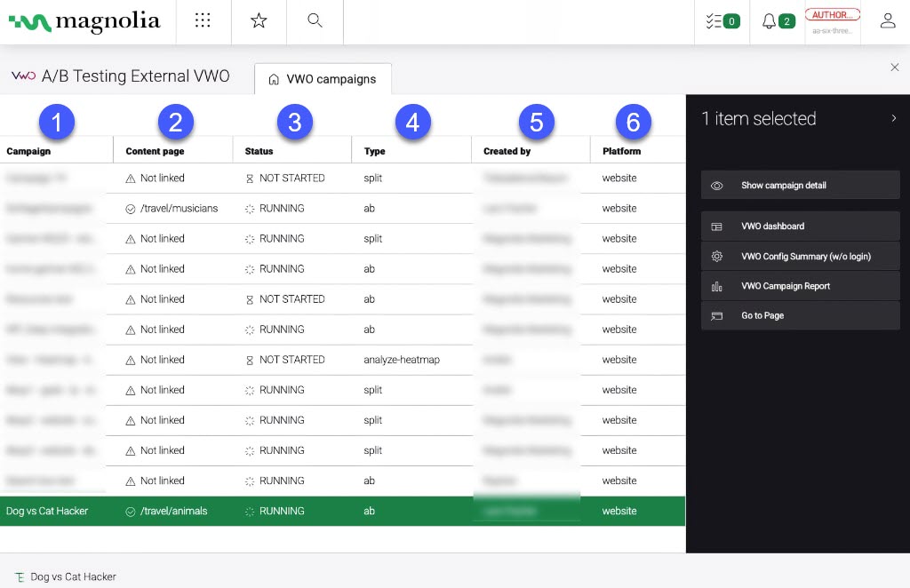Open the notifications bell icon
The height and width of the screenshot is (588, 910).
pos(778,21)
